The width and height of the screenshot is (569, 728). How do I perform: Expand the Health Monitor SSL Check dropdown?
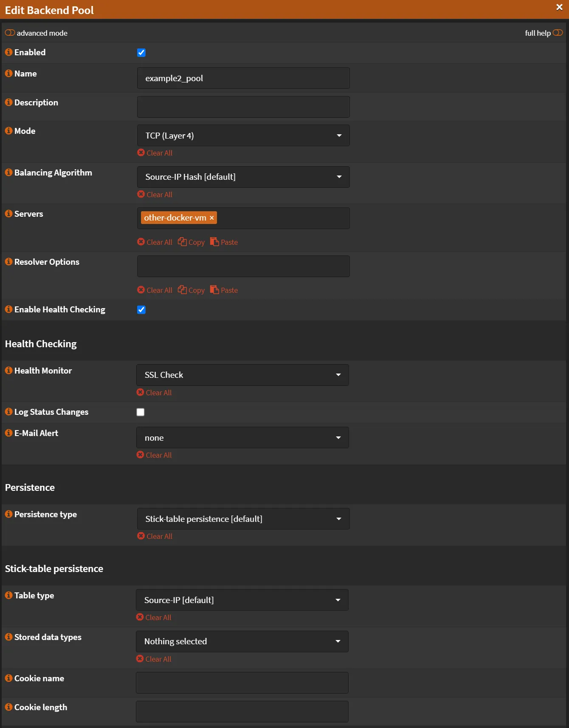242,375
